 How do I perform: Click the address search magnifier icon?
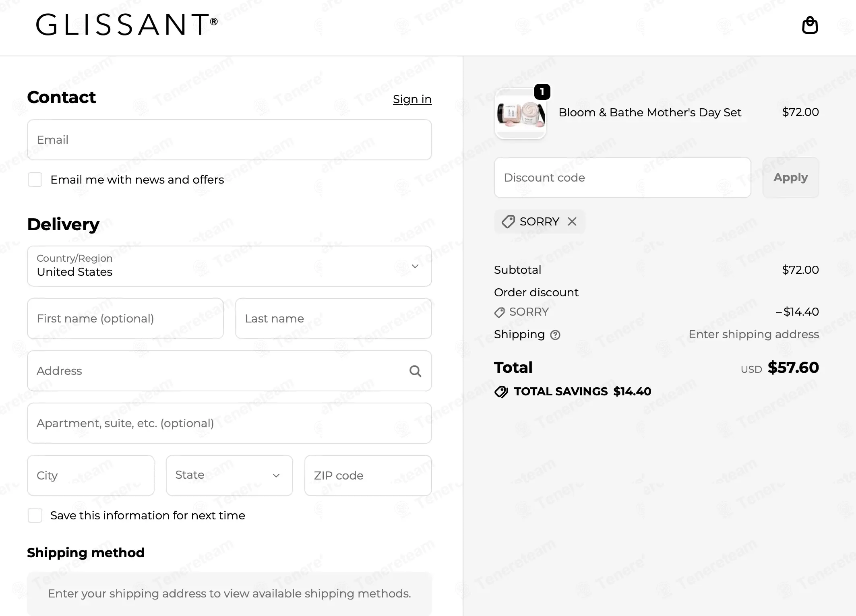coord(415,371)
